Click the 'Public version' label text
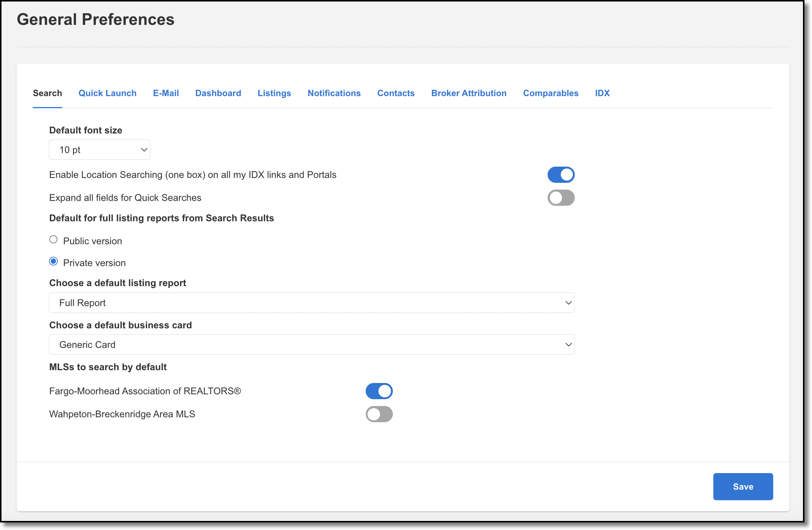 [x=93, y=241]
